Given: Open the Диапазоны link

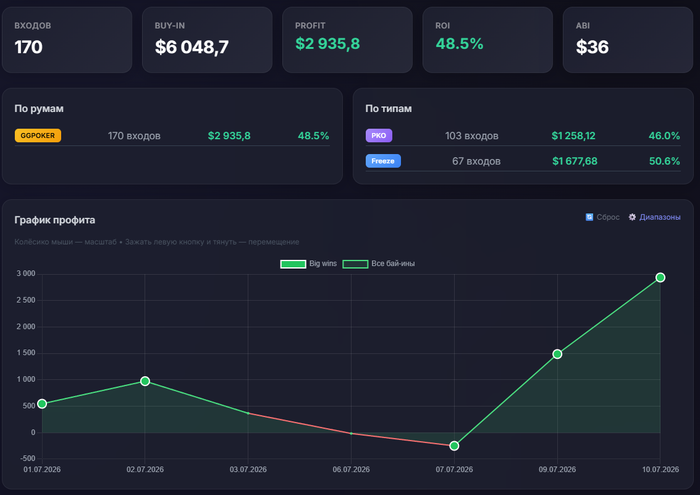Looking at the screenshot, I should (x=660, y=217).
